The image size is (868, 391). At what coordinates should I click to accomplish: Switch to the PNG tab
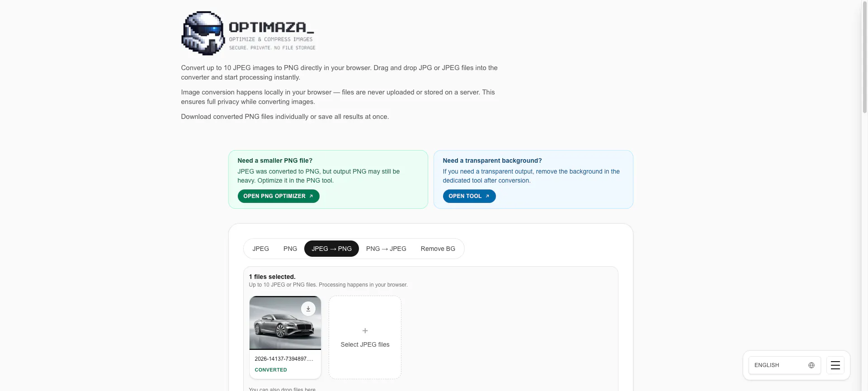[290, 249]
